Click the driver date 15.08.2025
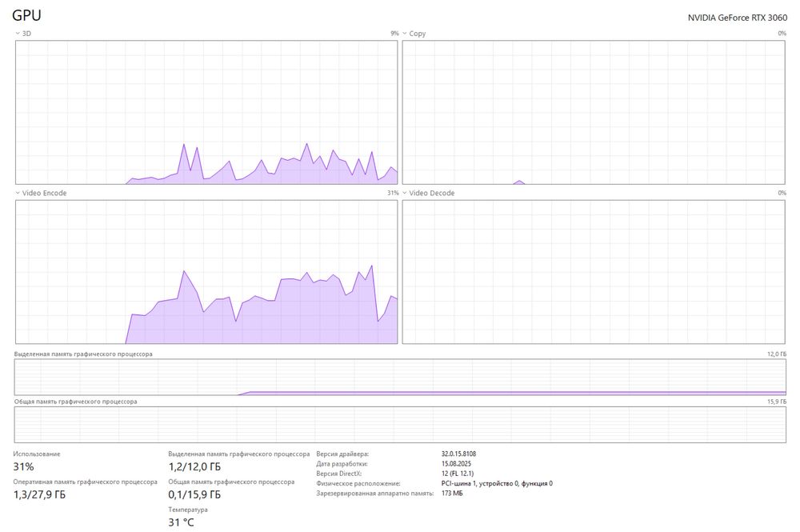This screenshot has height=532, width=800. point(456,464)
